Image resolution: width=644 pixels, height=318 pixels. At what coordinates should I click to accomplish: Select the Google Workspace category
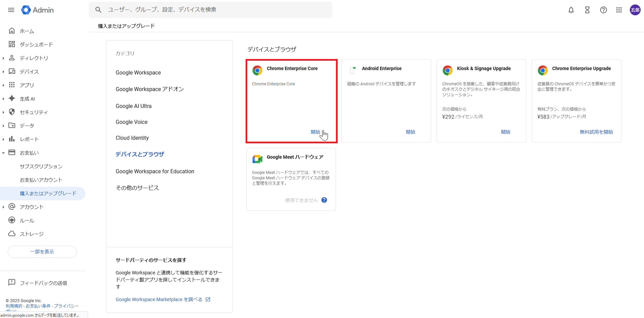coord(138,73)
